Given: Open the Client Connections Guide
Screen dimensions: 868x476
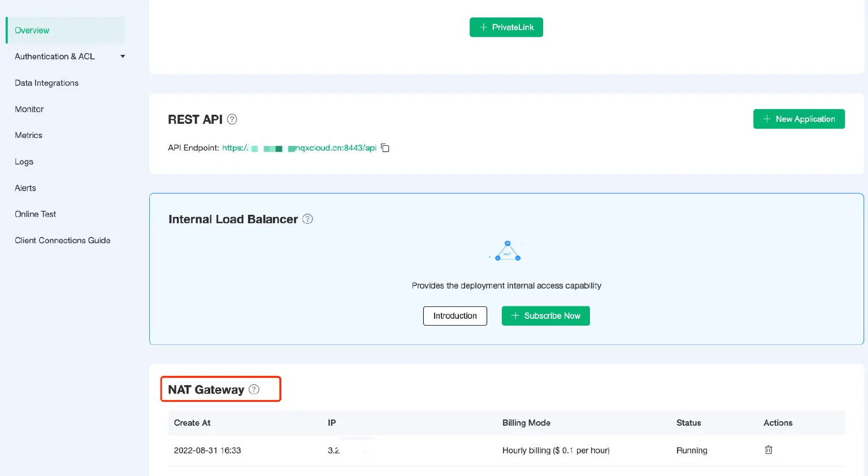Looking at the screenshot, I should click(62, 240).
